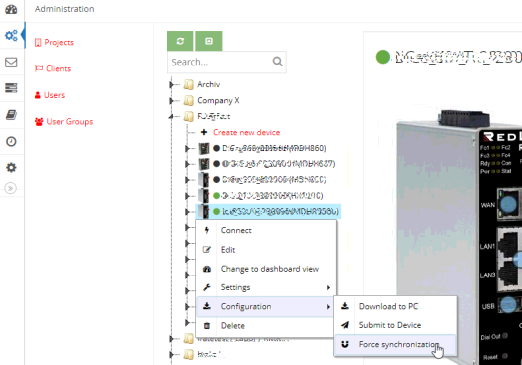This screenshot has width=522, height=365.
Task: Focus the Search text field
Action: click(220, 62)
